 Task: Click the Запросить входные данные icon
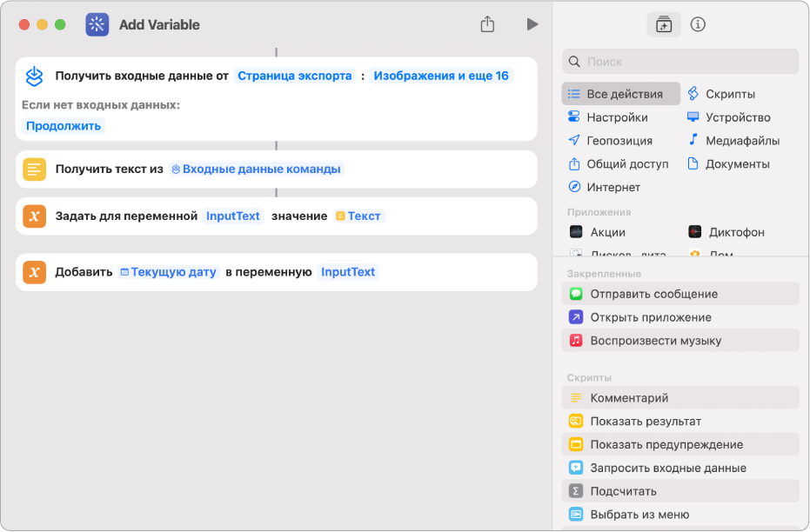click(x=575, y=468)
